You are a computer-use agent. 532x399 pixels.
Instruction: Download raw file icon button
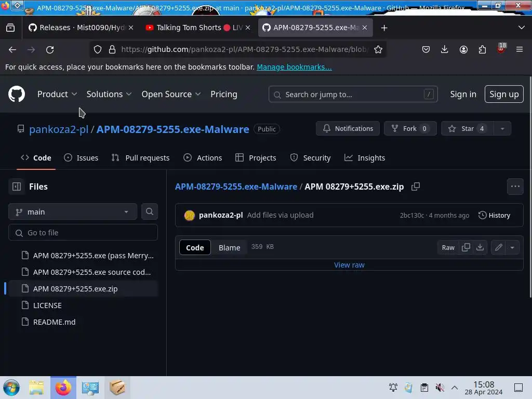pos(480,247)
